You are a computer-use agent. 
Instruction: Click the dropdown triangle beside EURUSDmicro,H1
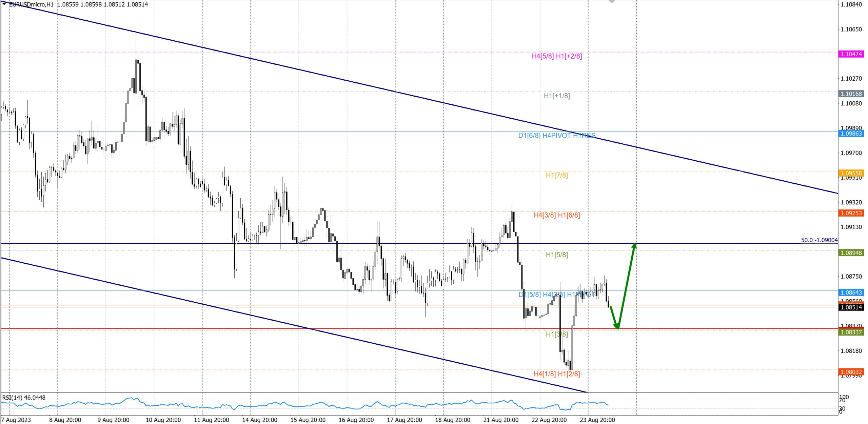pos(4,4)
